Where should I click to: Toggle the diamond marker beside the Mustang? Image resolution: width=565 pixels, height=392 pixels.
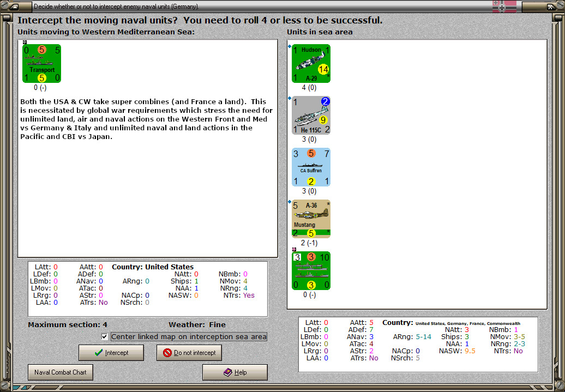coord(290,202)
